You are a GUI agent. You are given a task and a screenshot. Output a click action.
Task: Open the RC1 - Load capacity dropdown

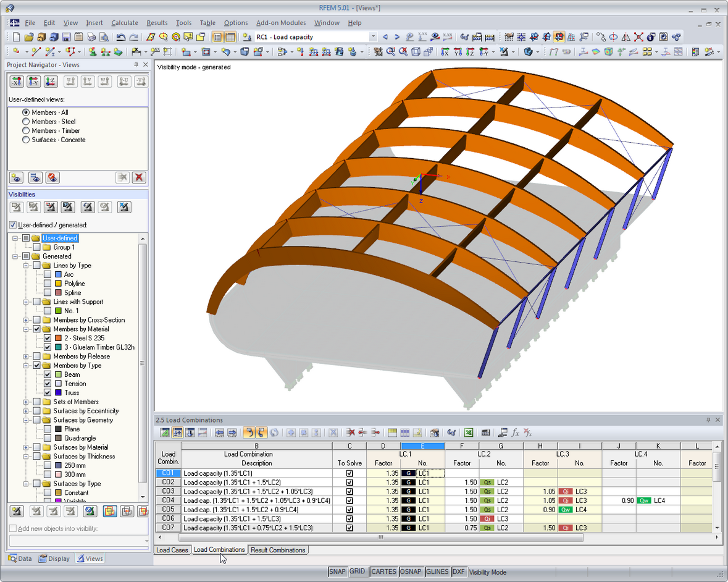[373, 37]
